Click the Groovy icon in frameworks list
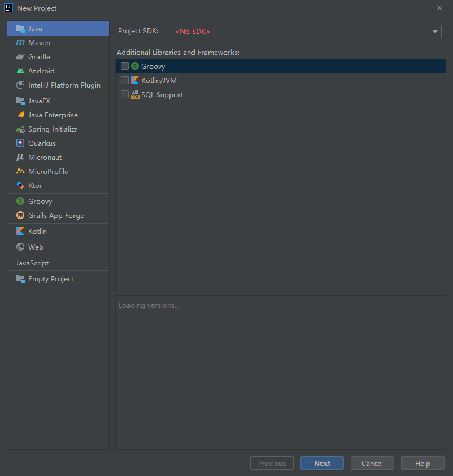The image size is (453, 476). click(x=135, y=66)
